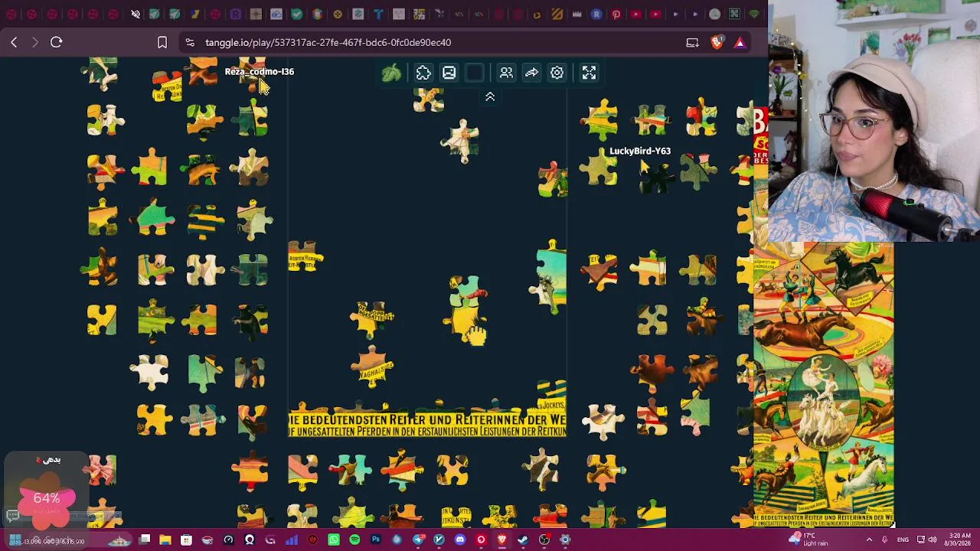The height and width of the screenshot is (551, 980).
Task: Open the Brave Rewards triangle icon
Action: coord(740,43)
